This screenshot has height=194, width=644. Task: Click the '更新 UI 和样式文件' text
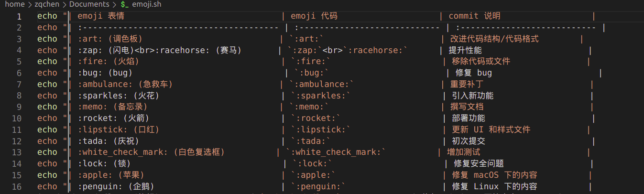point(491,129)
